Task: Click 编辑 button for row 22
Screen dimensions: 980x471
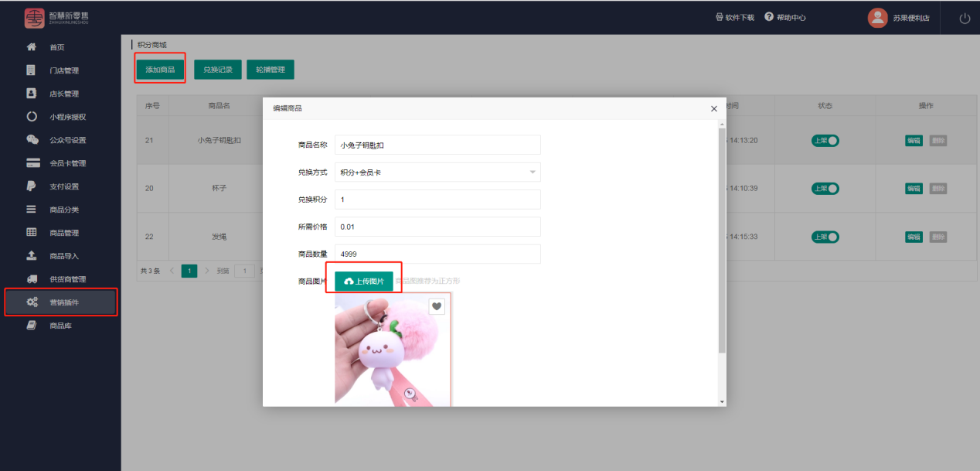Action: [x=914, y=237]
